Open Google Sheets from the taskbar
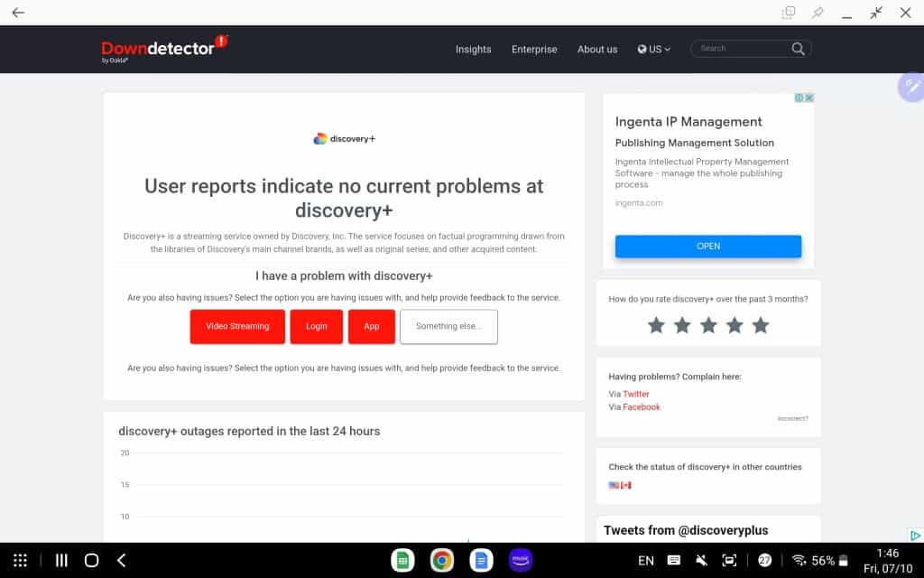Screen dimensions: 924x578 (402, 560)
